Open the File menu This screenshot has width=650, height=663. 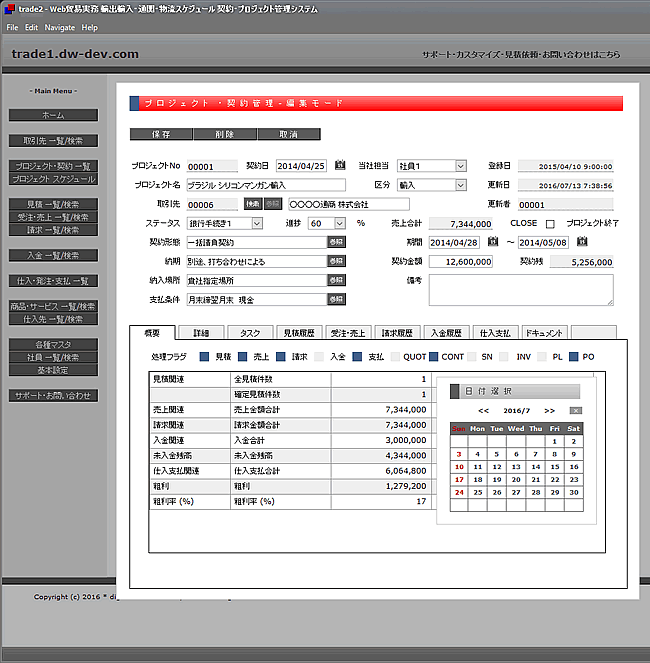click(x=12, y=27)
